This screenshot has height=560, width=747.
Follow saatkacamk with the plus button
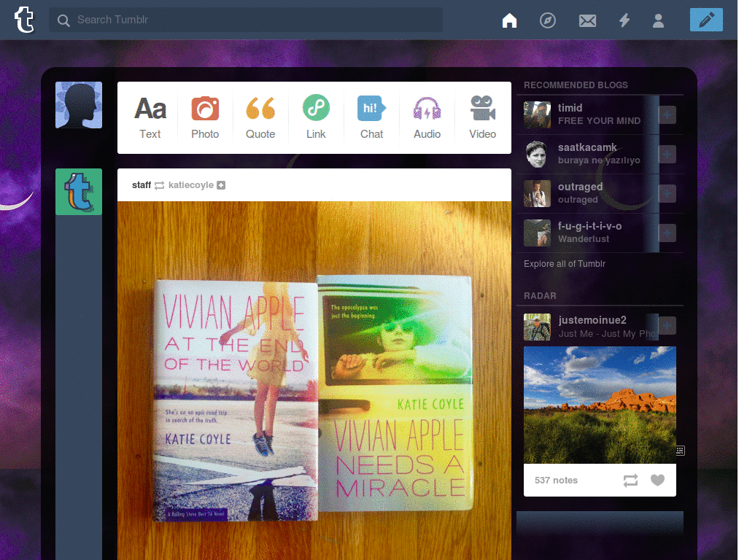coord(667,155)
